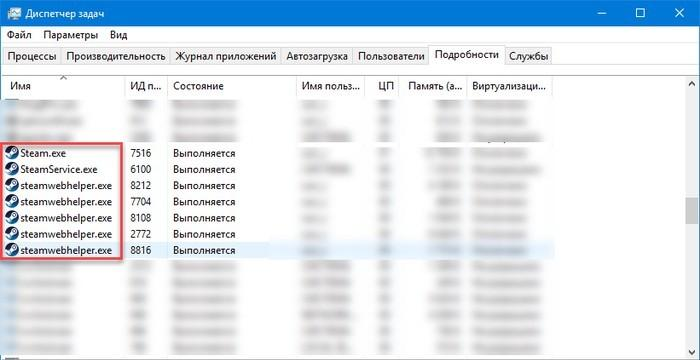Click Выполняется status in PID 2772 row
Viewport: 700px width, 360px height.
pos(204,234)
